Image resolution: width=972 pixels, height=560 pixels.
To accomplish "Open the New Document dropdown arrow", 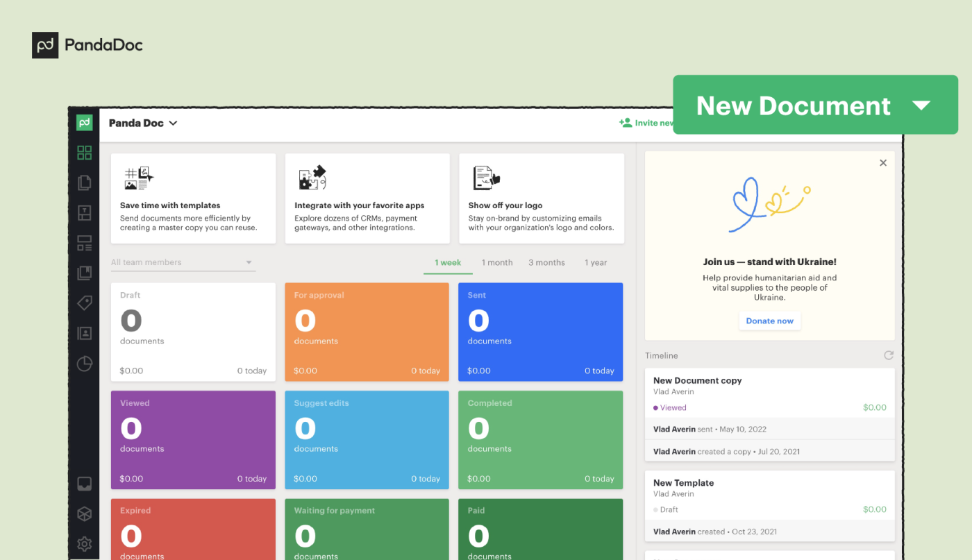I will 921,105.
